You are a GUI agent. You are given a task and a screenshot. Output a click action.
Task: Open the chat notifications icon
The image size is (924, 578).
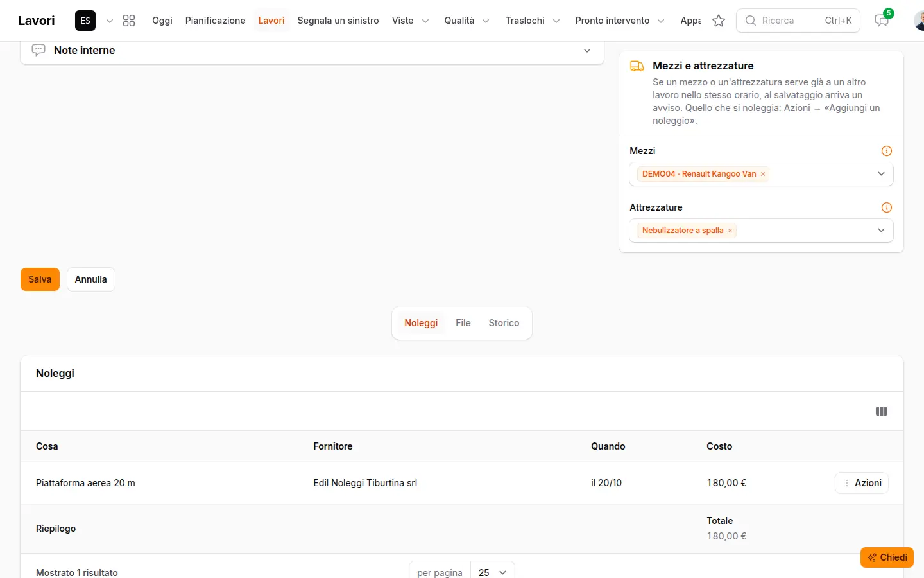882,21
